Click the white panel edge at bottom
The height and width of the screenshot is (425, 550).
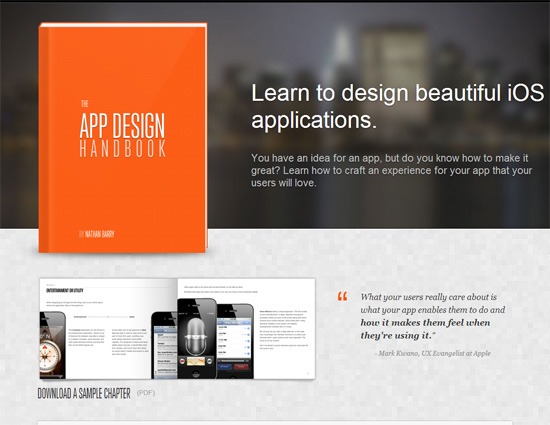coord(275,423)
